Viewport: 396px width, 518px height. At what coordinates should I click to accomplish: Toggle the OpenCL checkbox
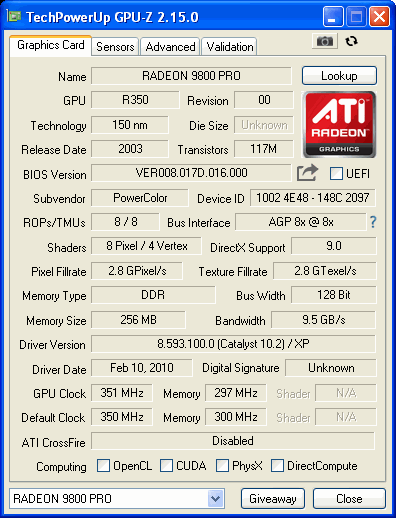click(x=103, y=465)
